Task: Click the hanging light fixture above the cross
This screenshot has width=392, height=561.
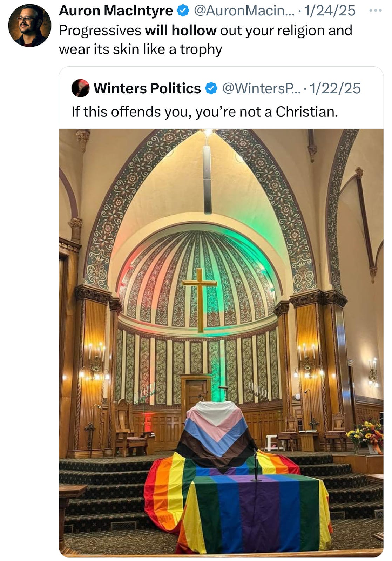Action: (x=207, y=178)
